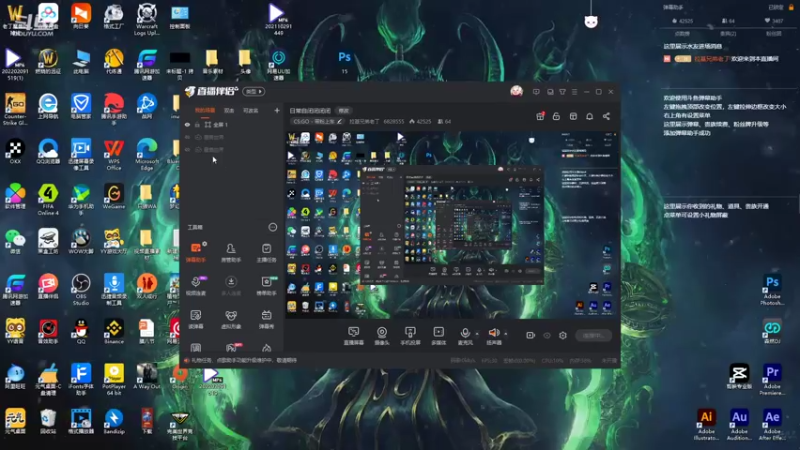800x450 pixels.
Task: Open the 弹幕秀 toolbox tool
Action: [266, 319]
